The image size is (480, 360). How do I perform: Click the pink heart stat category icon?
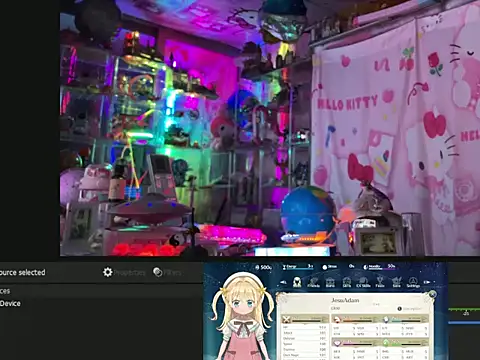pyautogui.click(x=337, y=343)
